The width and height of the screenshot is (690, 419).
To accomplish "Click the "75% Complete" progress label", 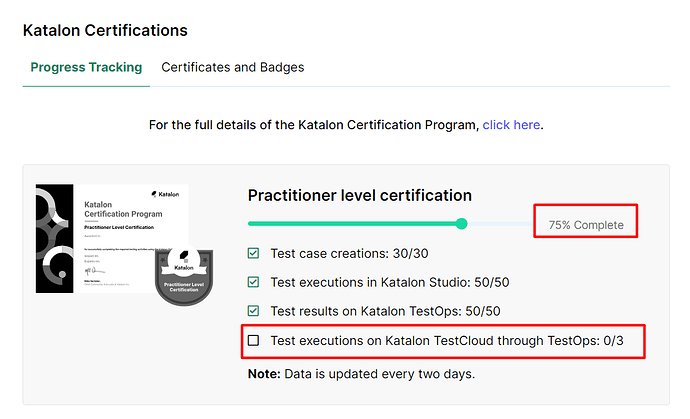I will 585,225.
